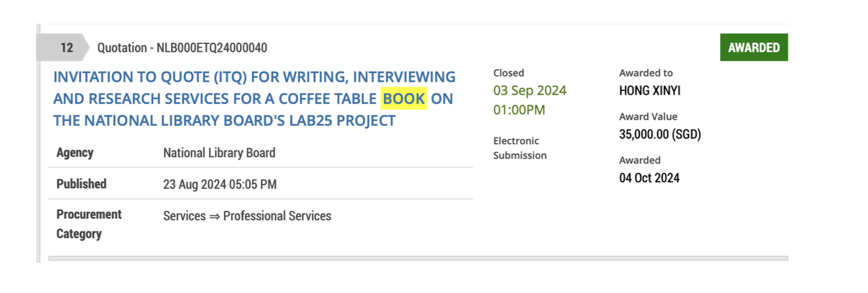Click the Published row label

(82, 184)
